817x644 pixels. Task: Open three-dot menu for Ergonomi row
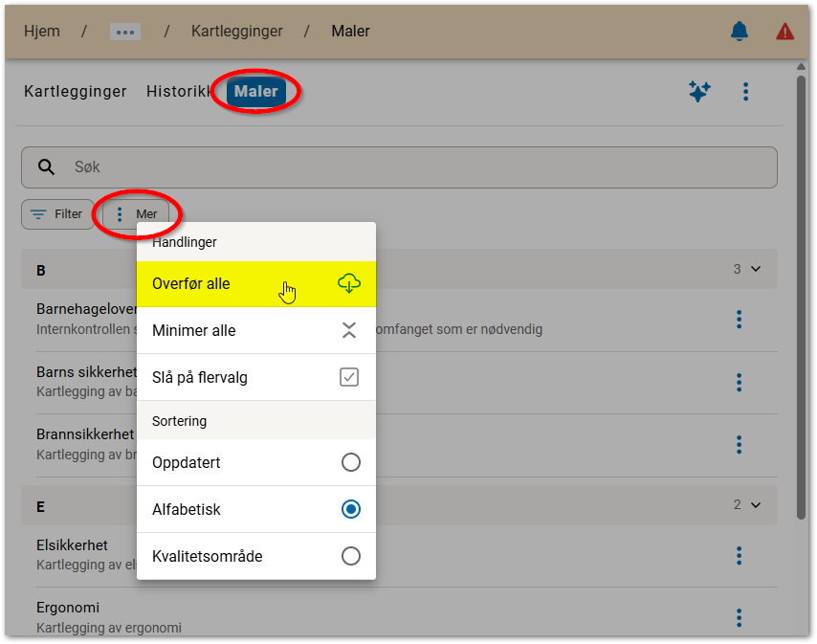pos(739,617)
